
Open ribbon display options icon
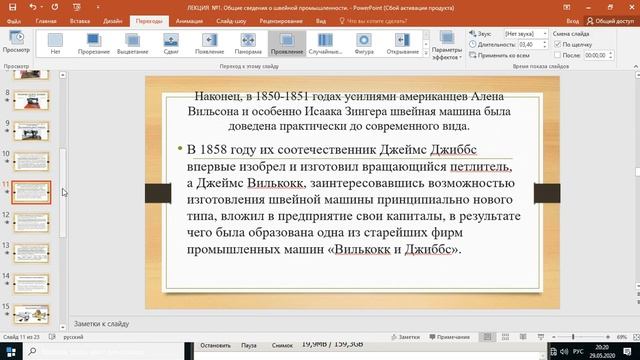point(567,7)
